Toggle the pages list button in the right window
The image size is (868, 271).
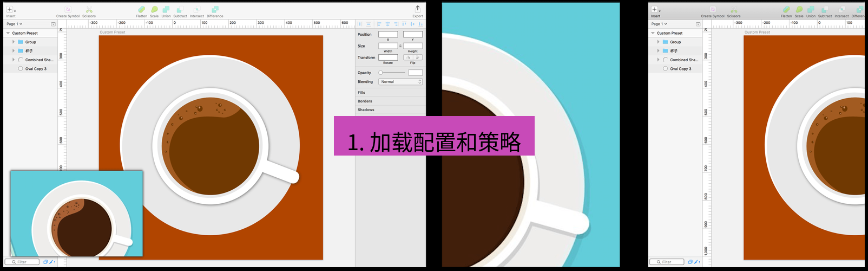click(698, 24)
